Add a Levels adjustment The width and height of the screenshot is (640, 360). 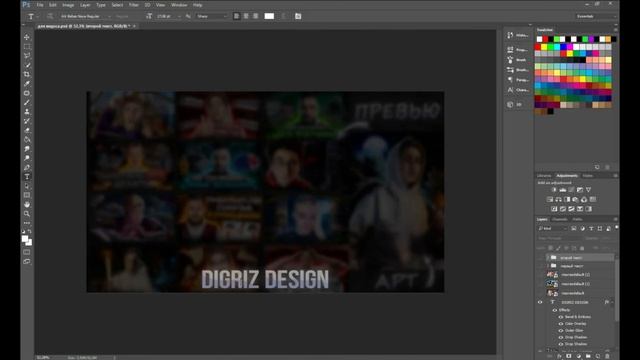click(x=563, y=190)
